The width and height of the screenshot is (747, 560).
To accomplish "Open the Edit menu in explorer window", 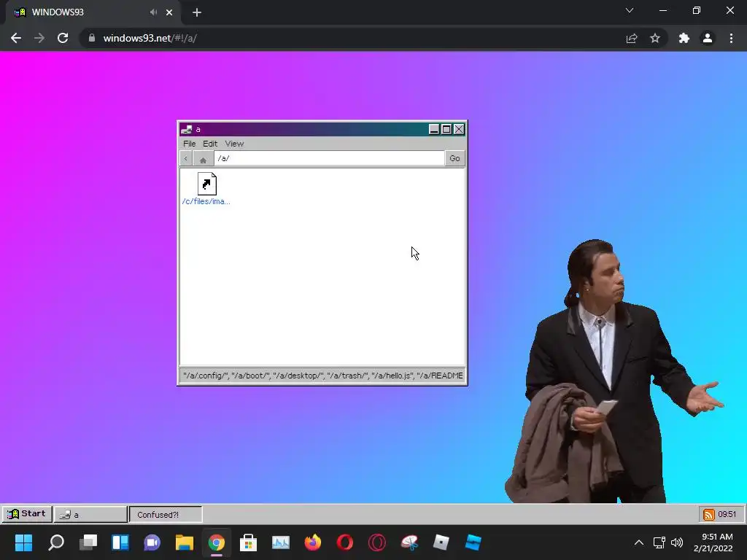I will [209, 144].
